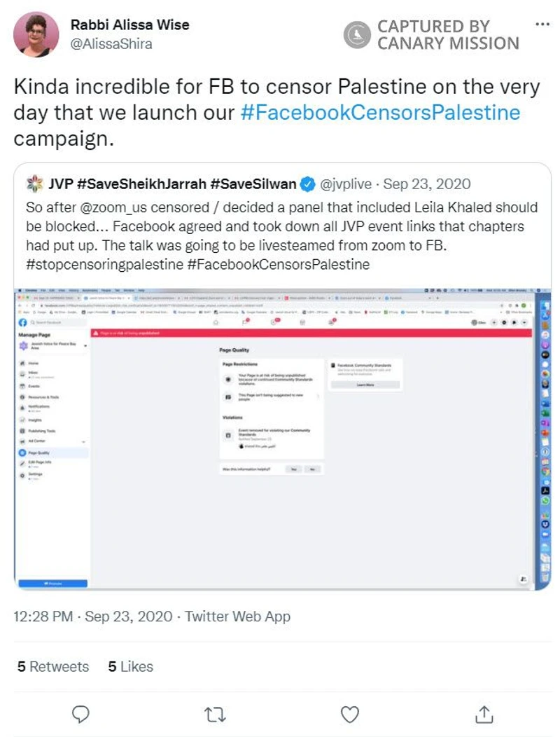Viewport: 560px width, 737px height.
Task: View Rabbi Alissa Wise's profile picture
Action: (x=36, y=34)
